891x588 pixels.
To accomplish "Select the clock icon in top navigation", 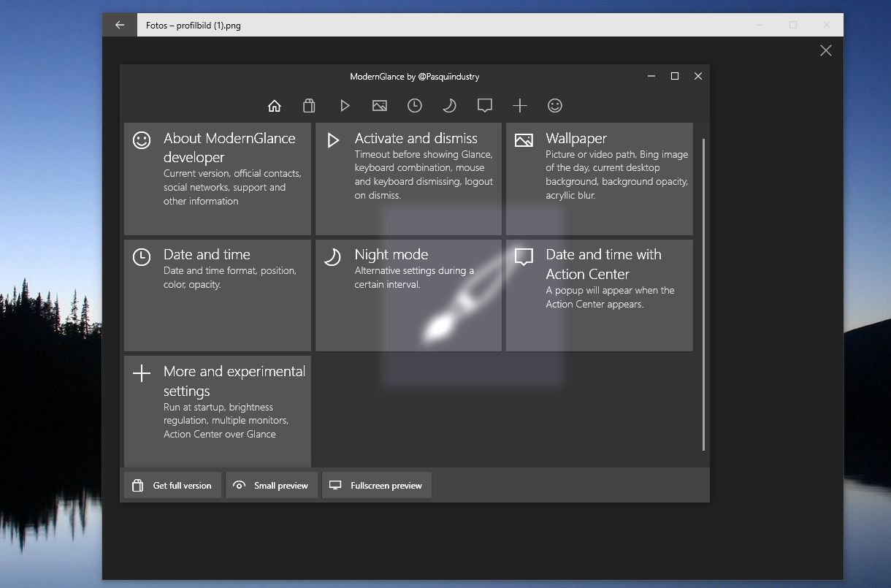I will (x=414, y=106).
